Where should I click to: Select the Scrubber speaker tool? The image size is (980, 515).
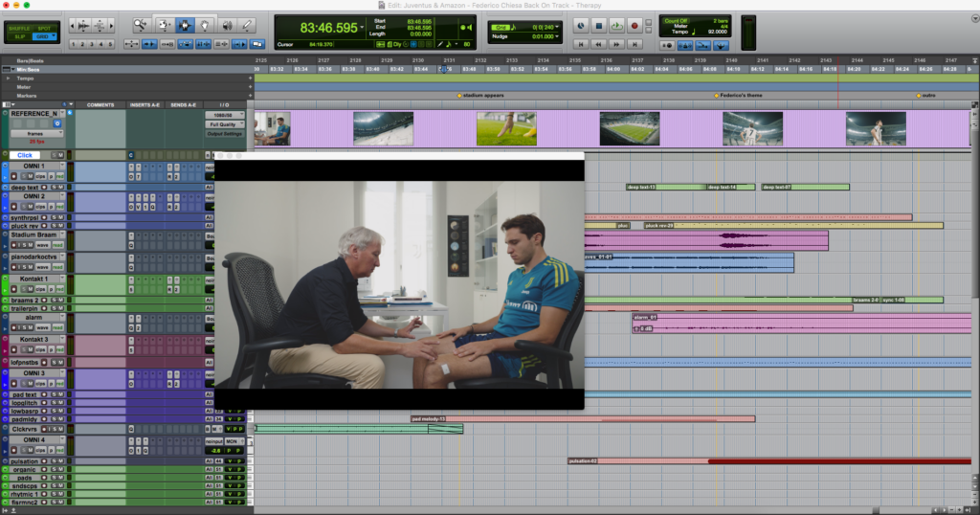pyautogui.click(x=226, y=25)
